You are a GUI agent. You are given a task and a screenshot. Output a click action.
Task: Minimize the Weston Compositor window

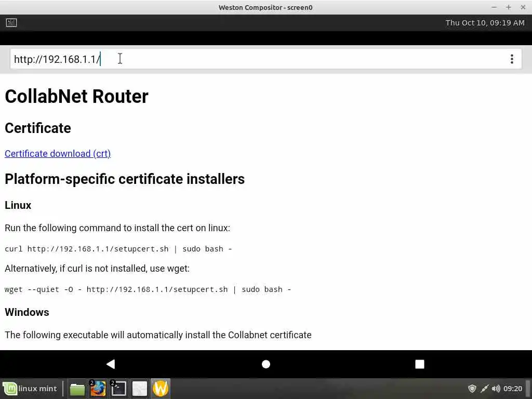[494, 7]
